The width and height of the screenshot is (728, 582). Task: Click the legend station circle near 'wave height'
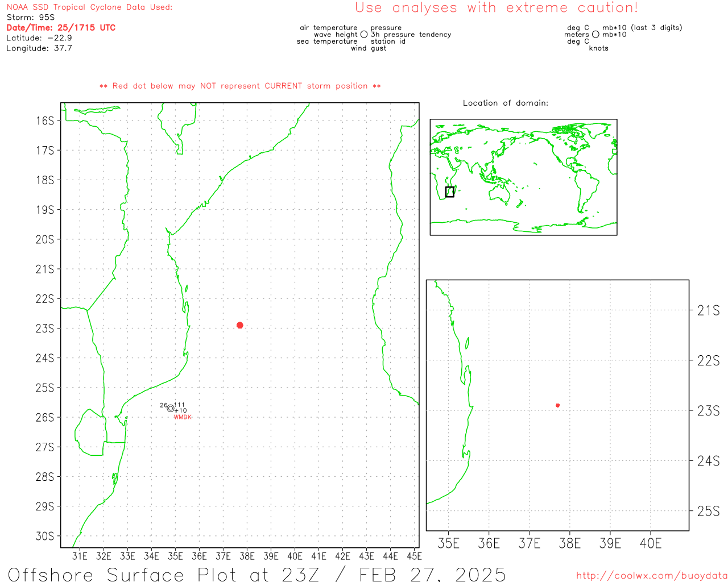click(364, 34)
